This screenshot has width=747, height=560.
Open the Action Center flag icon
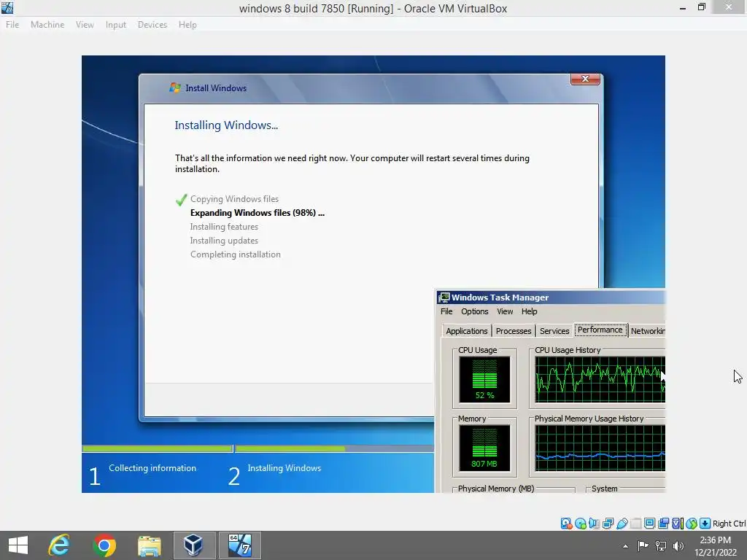click(643, 545)
